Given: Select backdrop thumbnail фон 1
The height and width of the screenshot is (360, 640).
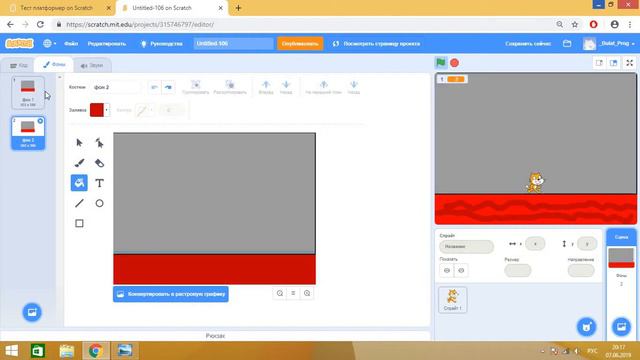Looking at the screenshot, I should [28, 93].
